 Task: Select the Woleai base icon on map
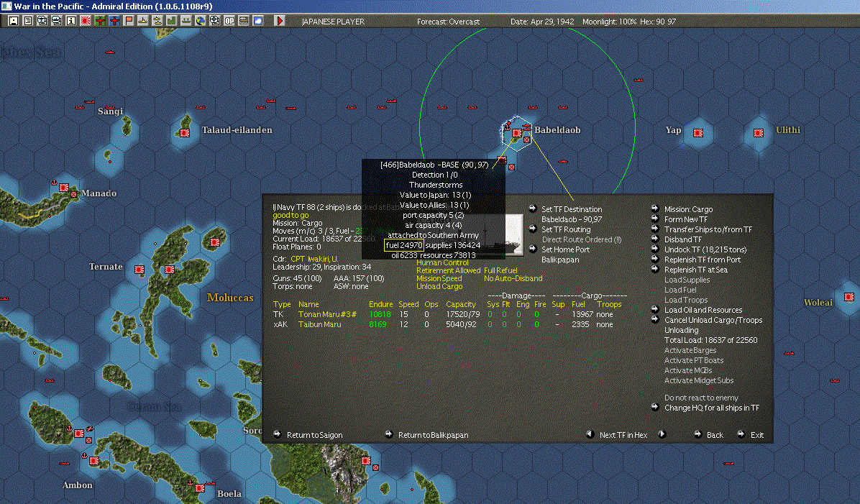tap(849, 297)
